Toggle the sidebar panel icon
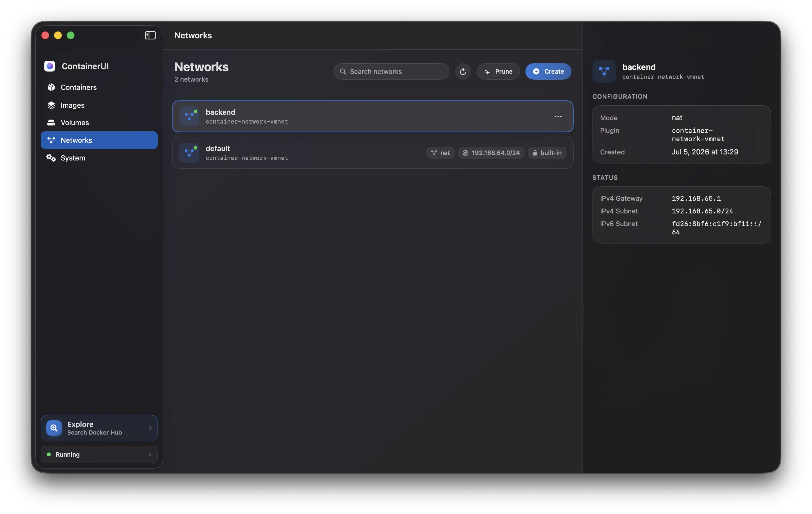This screenshot has width=812, height=514. coord(150,35)
